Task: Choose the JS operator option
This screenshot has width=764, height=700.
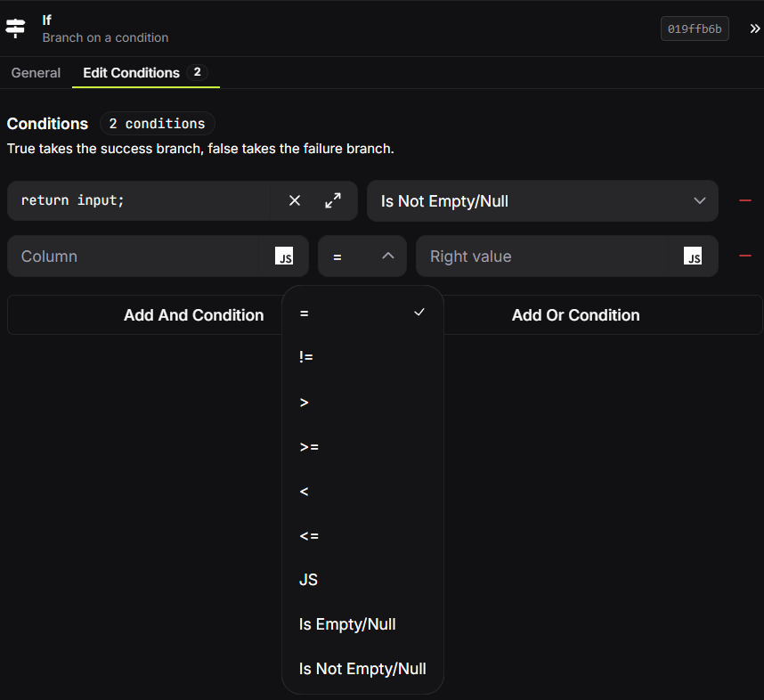Action: click(362, 580)
